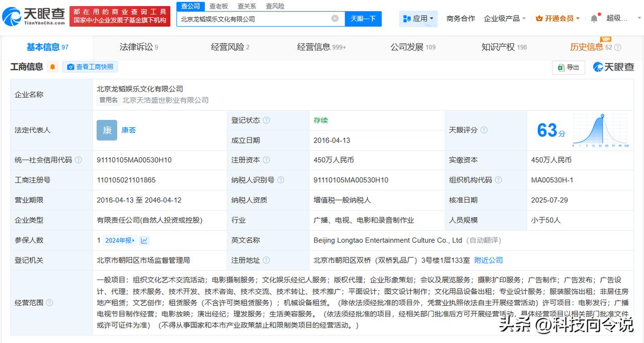Select the 公司发展 tab

click(413, 47)
